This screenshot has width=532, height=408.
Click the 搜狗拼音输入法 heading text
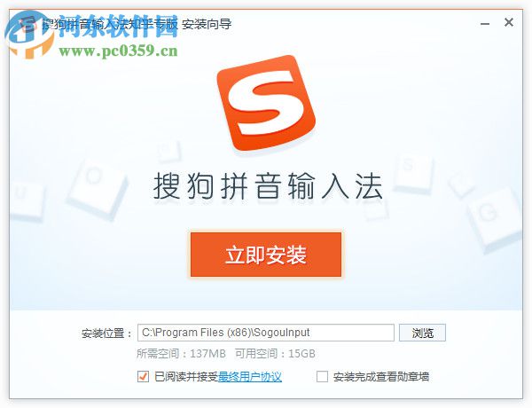tap(268, 186)
